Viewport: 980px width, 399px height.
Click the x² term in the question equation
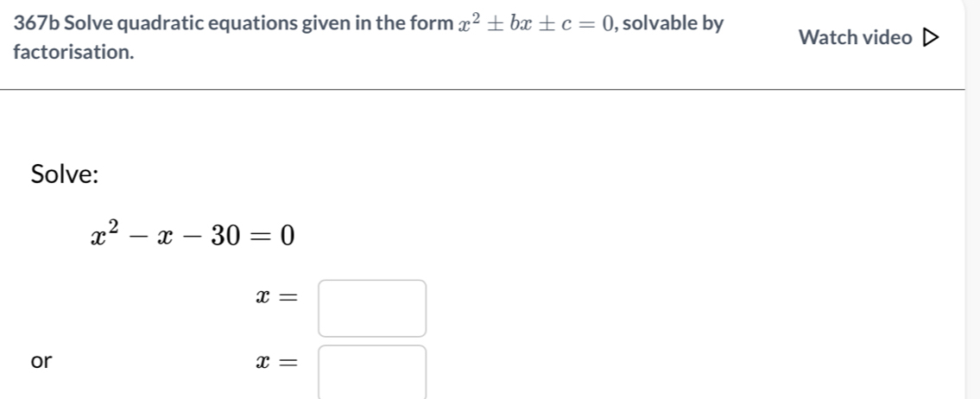tap(105, 236)
